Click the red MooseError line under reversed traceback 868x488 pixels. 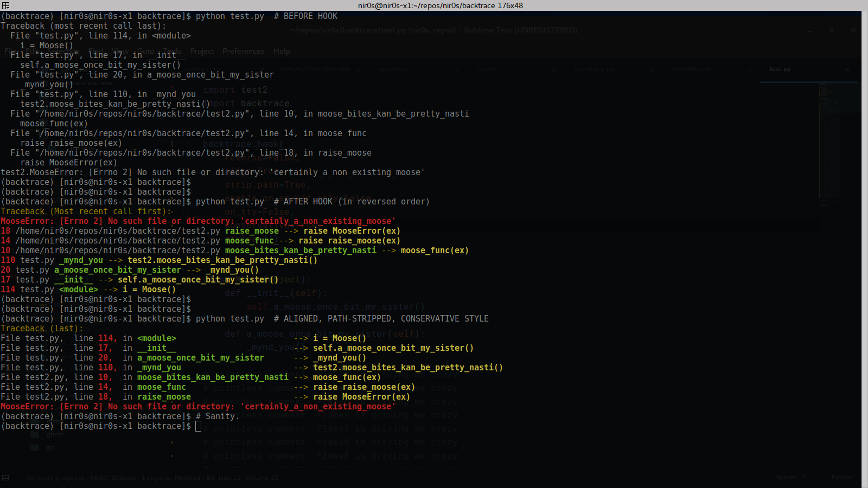click(x=198, y=221)
